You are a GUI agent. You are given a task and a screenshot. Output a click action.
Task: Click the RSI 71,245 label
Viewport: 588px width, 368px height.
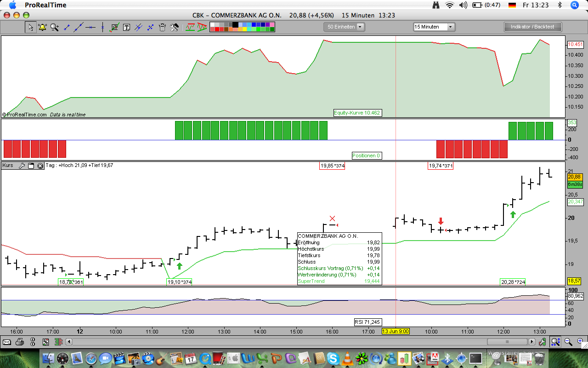coord(368,322)
